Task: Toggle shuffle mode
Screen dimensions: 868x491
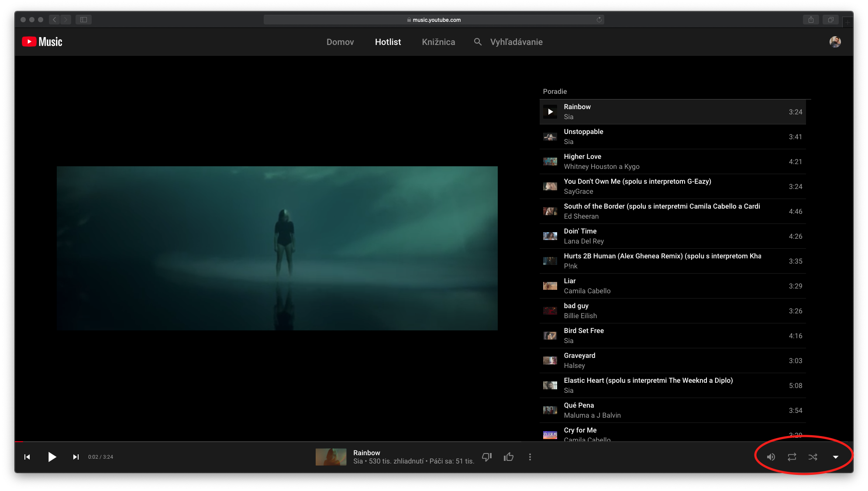Action: (813, 457)
